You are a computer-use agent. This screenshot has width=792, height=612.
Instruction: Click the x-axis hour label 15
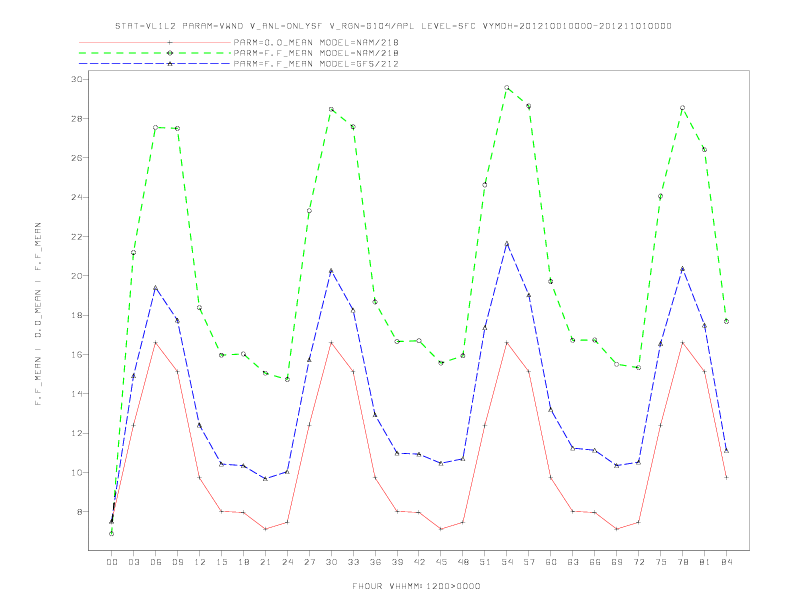221,562
